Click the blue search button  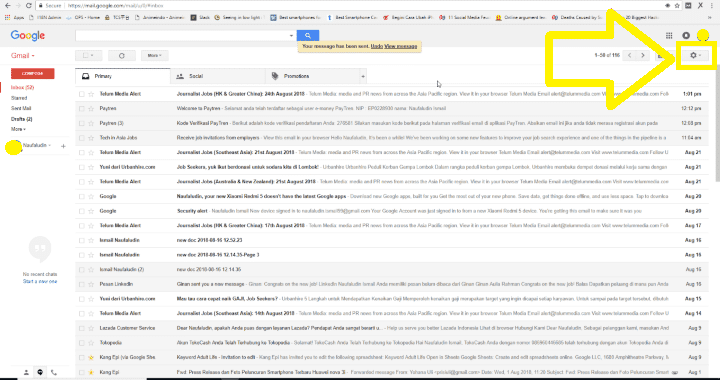308,35
